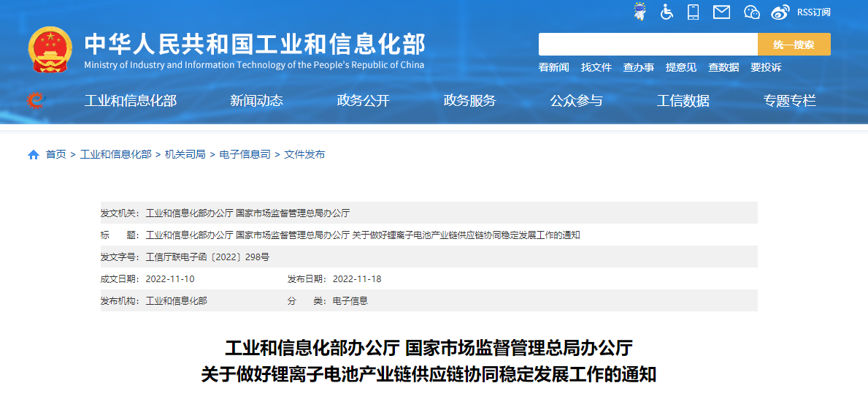Click the 发布机构 value 工业和信息化部
Image resolution: width=868 pixels, height=402 pixels.
click(176, 301)
